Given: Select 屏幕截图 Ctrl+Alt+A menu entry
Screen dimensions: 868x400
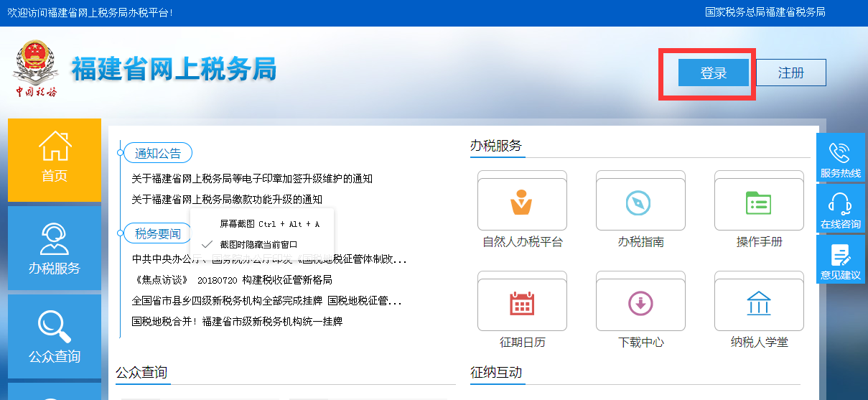Looking at the screenshot, I should pos(269,224).
